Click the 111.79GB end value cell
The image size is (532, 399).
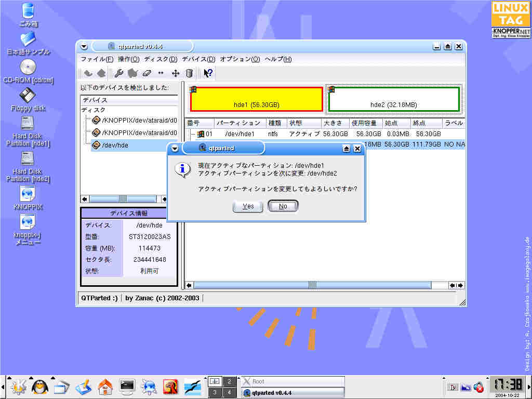coord(427,144)
